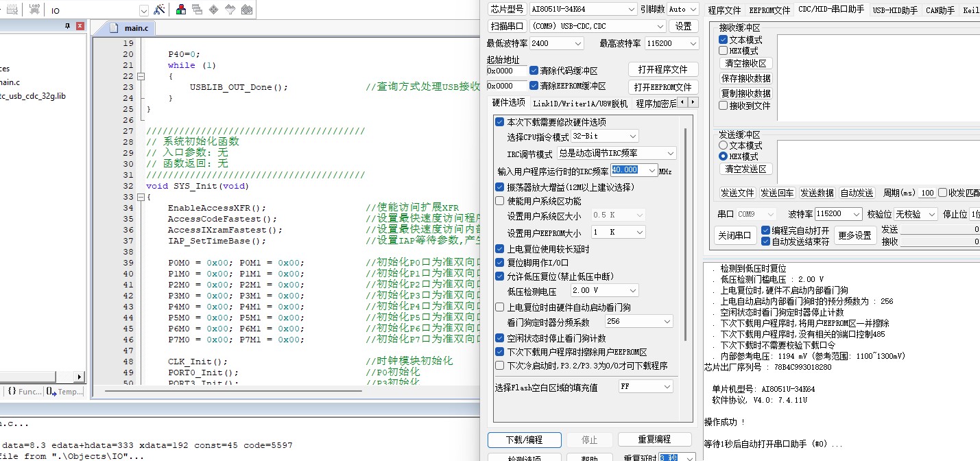Click 保存接收数据 button

[745, 78]
